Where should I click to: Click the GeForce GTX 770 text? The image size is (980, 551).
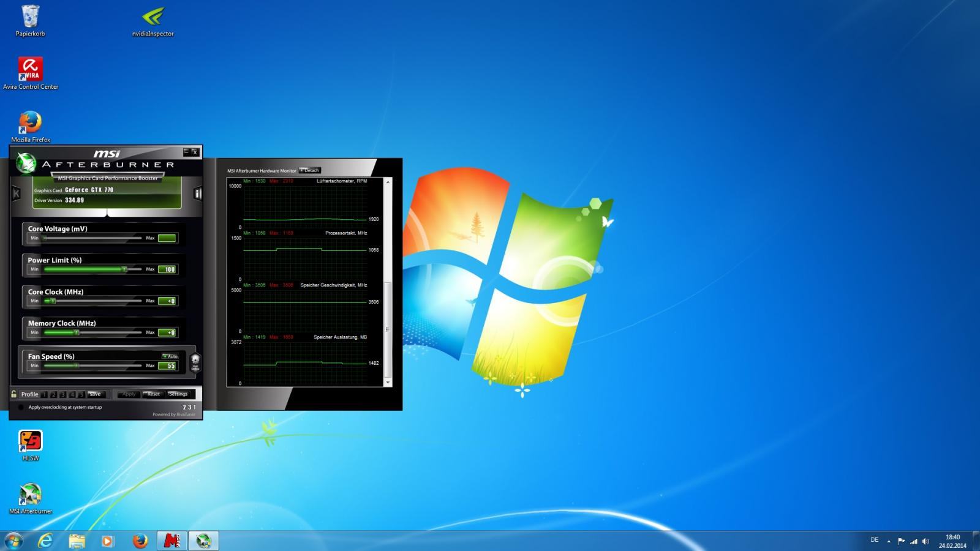pyautogui.click(x=89, y=190)
